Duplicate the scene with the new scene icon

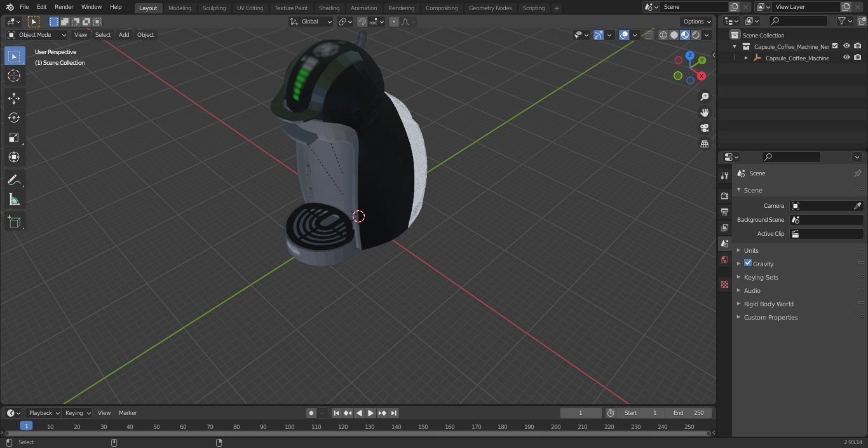[x=734, y=7]
